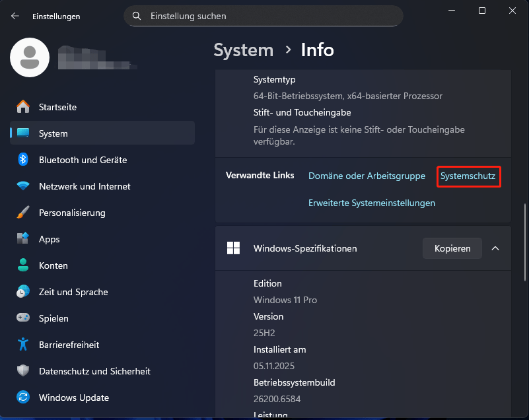Click the version value 25H2
Screen dimensions: 529x420
(x=264, y=333)
